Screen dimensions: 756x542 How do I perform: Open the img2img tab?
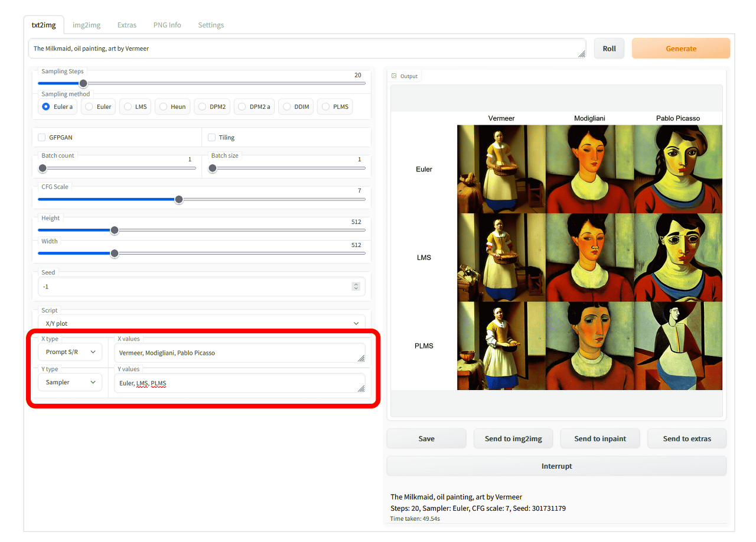pyautogui.click(x=86, y=25)
